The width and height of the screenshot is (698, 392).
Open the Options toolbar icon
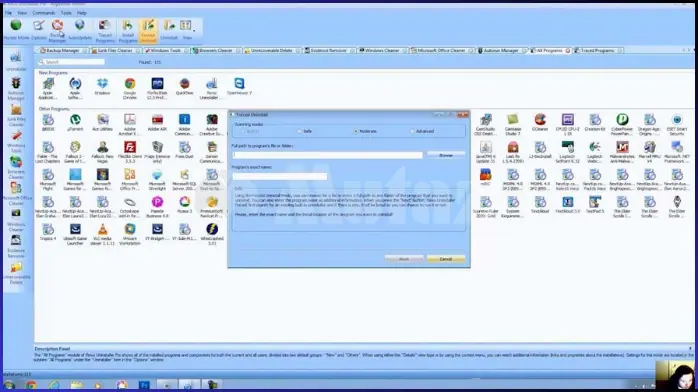39,30
